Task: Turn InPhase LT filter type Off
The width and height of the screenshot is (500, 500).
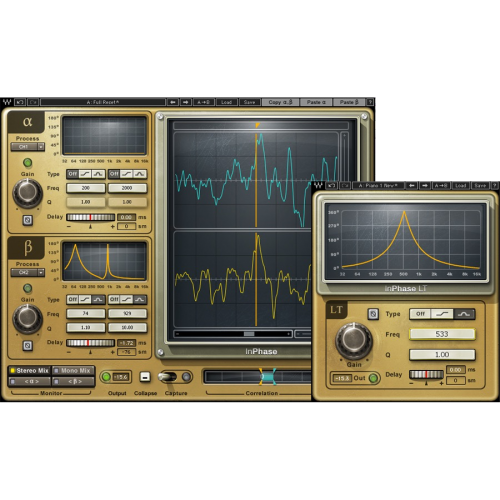Action: (420, 314)
